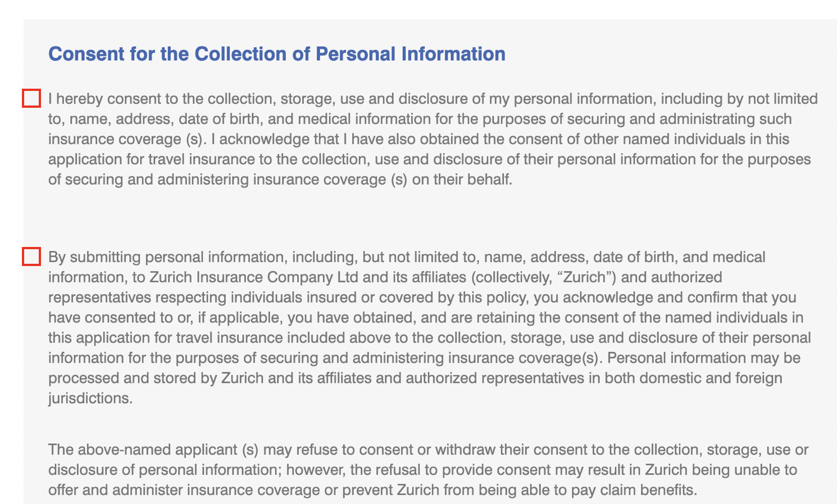Click the line starting 'application for travel insurance'
The height and width of the screenshot is (504, 837).
[x=430, y=159]
